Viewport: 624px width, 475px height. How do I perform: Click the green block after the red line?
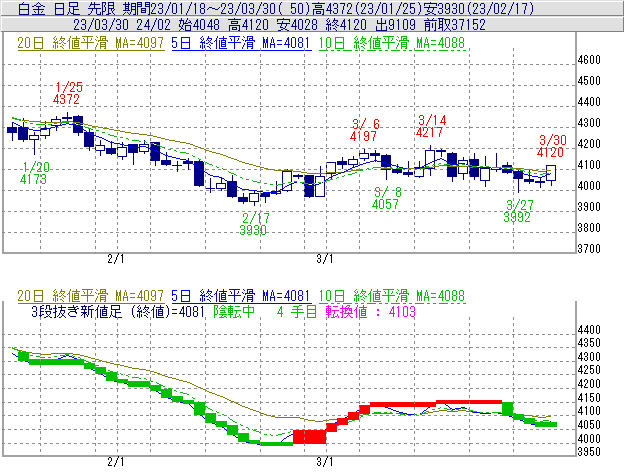(x=507, y=409)
